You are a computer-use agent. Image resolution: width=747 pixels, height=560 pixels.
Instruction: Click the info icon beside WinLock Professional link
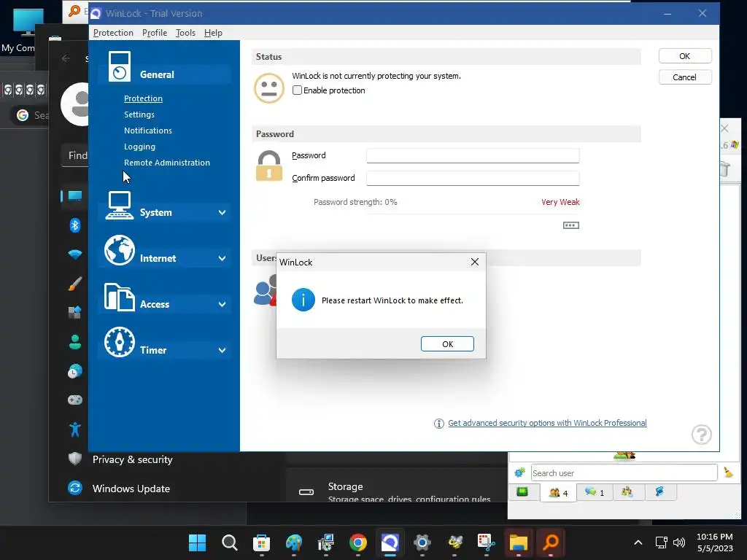tap(438, 424)
